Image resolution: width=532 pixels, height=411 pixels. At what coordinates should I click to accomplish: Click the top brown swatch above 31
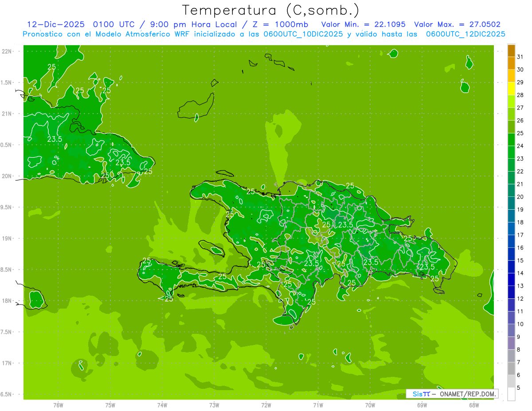[511, 51]
